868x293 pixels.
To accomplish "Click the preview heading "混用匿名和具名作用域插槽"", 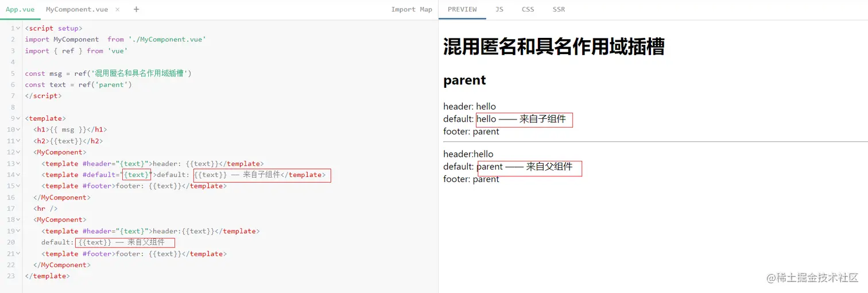I will click(x=553, y=47).
